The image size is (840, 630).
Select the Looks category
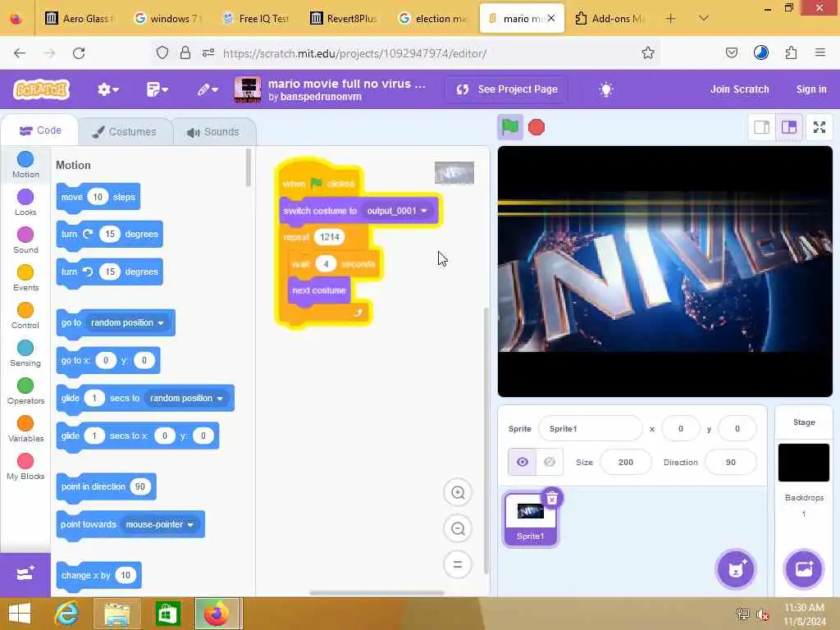tap(25, 203)
